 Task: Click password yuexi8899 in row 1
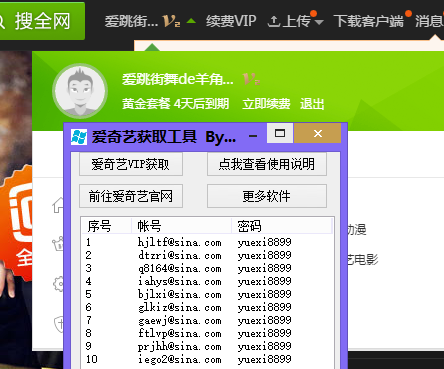pos(265,242)
